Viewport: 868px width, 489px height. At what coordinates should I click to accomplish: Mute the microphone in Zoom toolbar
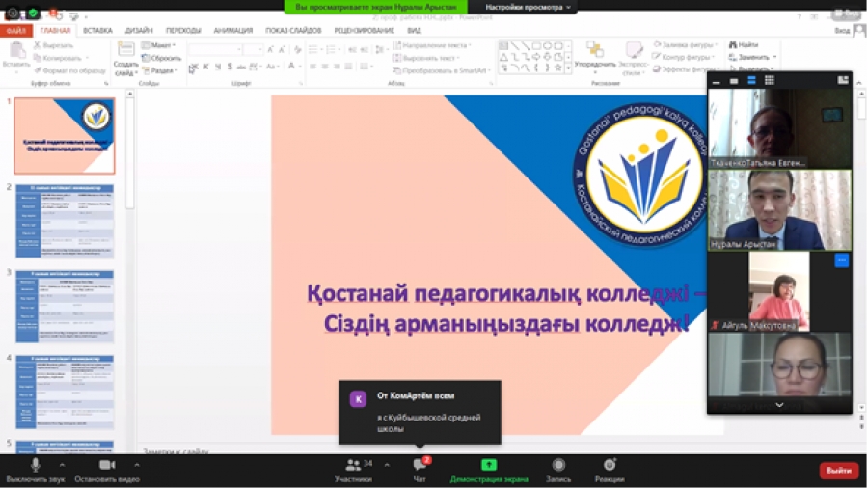tap(36, 465)
